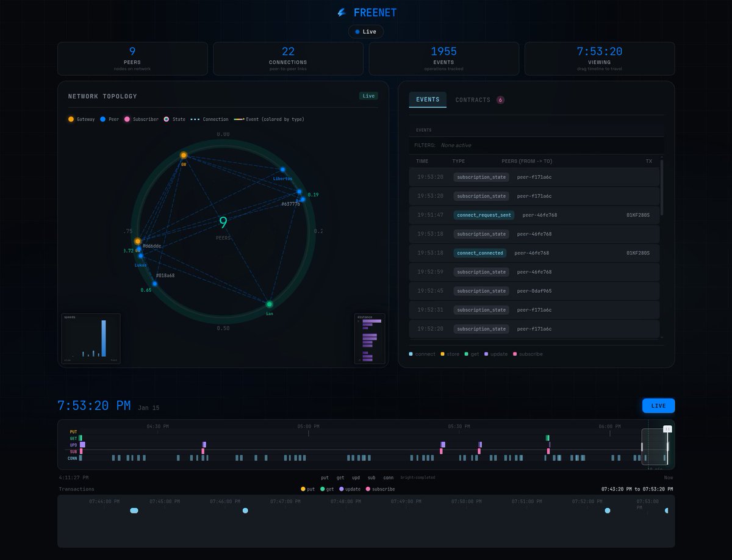Click the blue LIVE button above the timeline
Image resolution: width=732 pixels, height=560 pixels.
click(658, 406)
